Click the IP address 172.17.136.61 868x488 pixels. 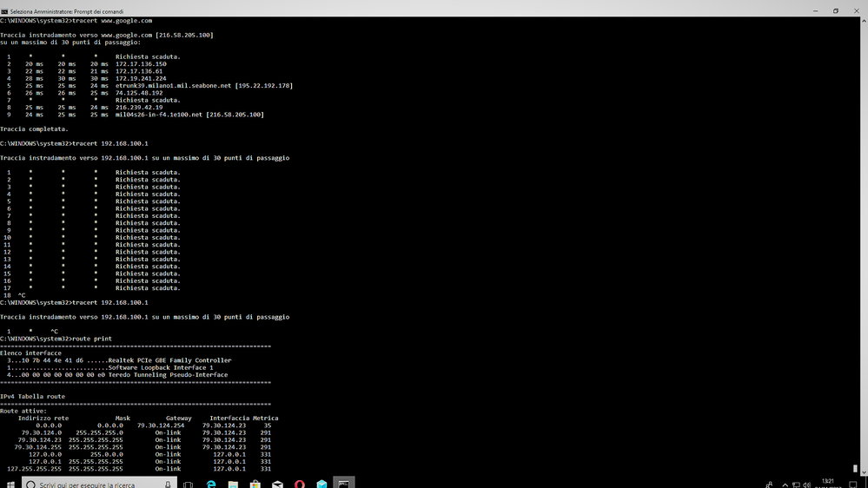139,71
